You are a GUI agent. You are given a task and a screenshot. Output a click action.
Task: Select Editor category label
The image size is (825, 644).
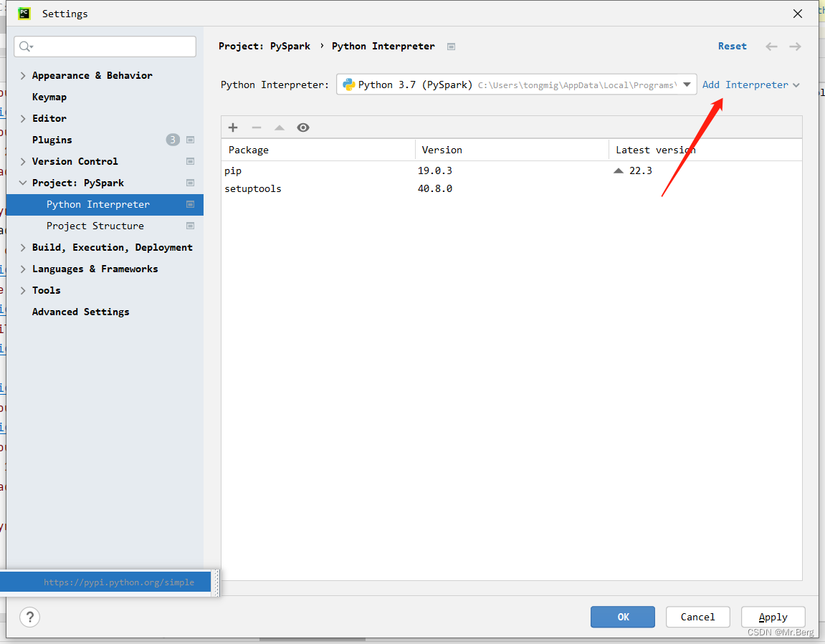(x=49, y=119)
